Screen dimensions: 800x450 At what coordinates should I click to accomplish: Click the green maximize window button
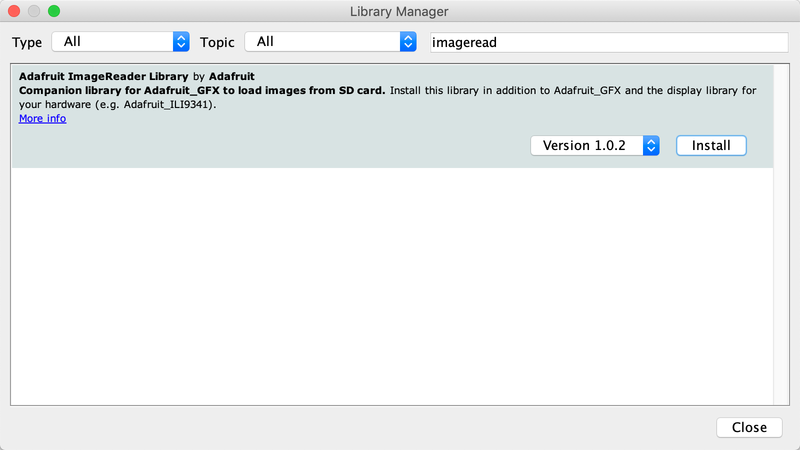54,12
